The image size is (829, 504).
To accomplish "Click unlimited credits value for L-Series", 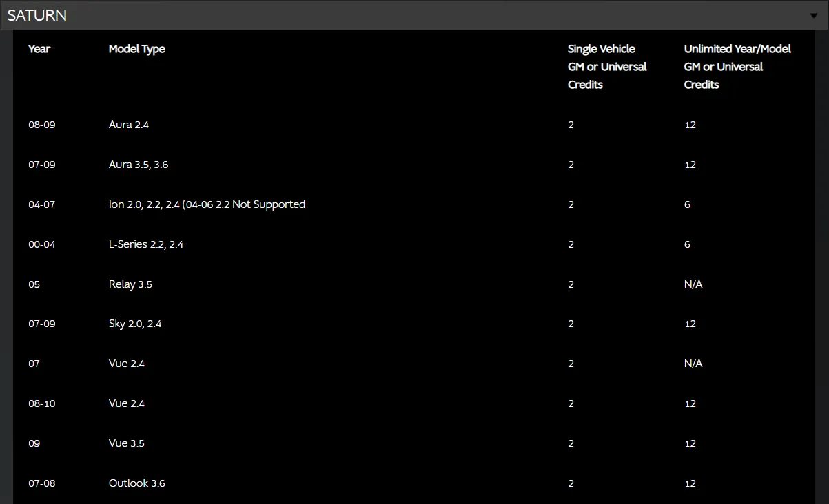I will click(687, 244).
